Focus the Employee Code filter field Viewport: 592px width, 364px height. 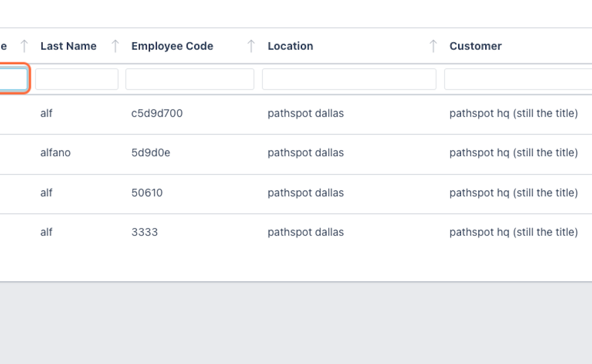click(x=190, y=79)
